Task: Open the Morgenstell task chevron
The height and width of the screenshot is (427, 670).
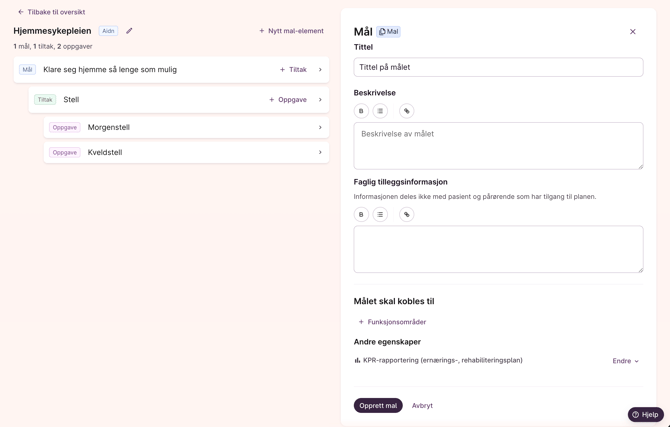Action: (320, 128)
